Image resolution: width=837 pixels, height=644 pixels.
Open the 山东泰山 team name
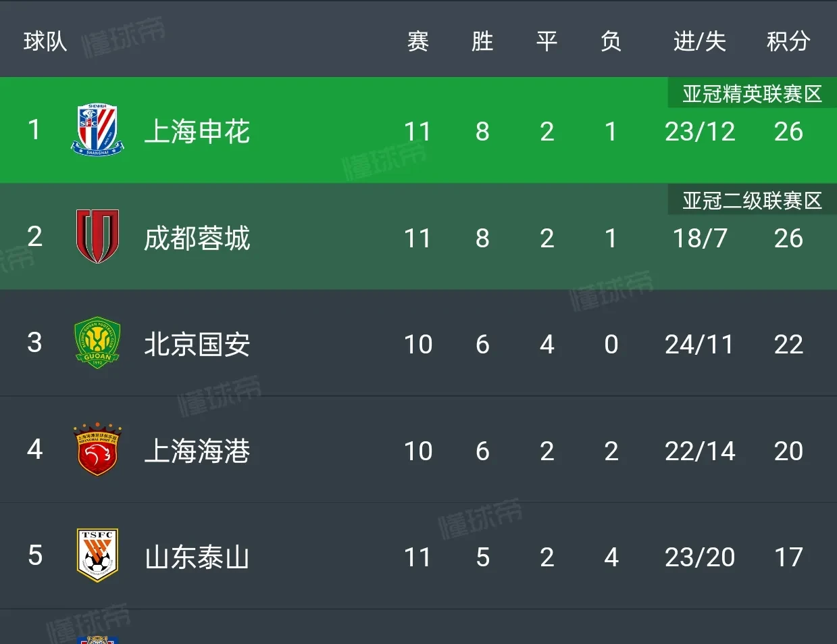pyautogui.click(x=197, y=558)
